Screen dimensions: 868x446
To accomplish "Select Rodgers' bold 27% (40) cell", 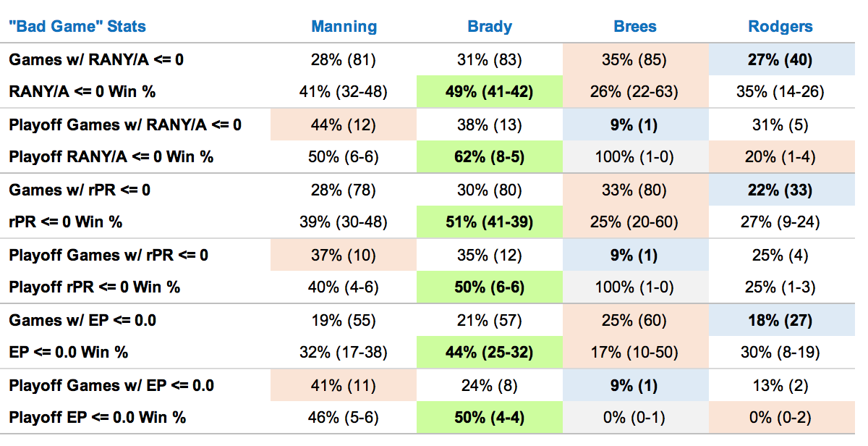I will tap(780, 59).
